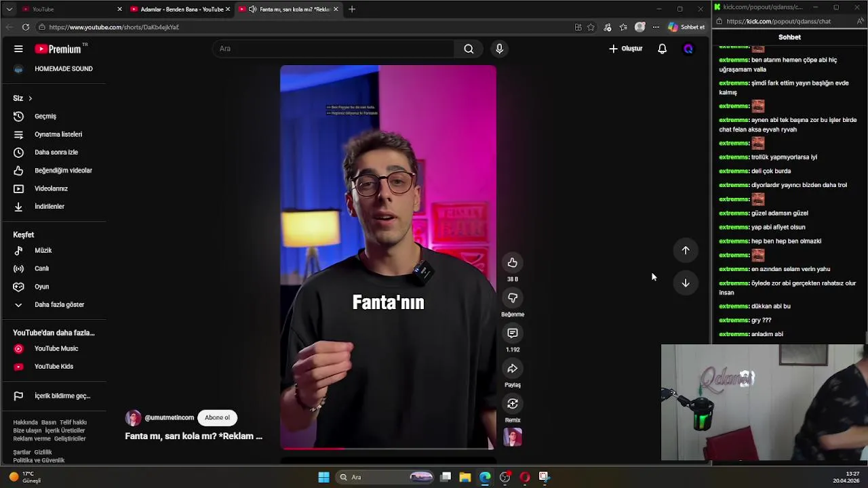The width and height of the screenshot is (868, 488).
Task: Dislike the short with thumbs down
Action: click(513, 298)
